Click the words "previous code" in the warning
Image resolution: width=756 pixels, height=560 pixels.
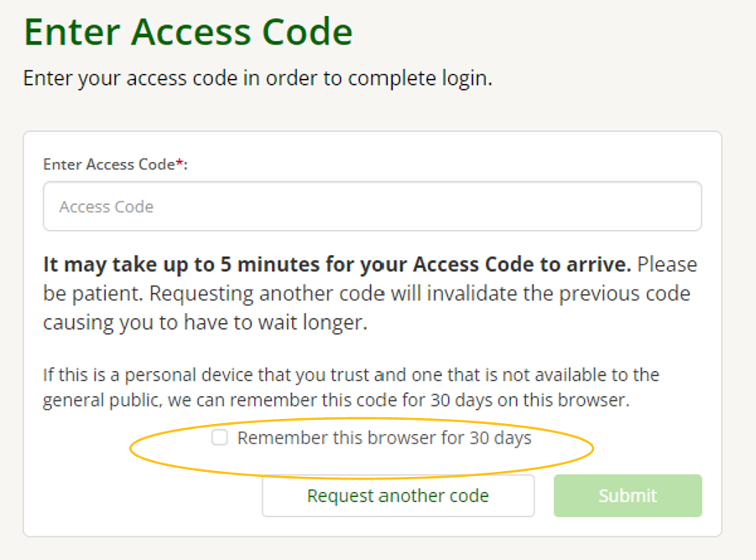point(639,295)
